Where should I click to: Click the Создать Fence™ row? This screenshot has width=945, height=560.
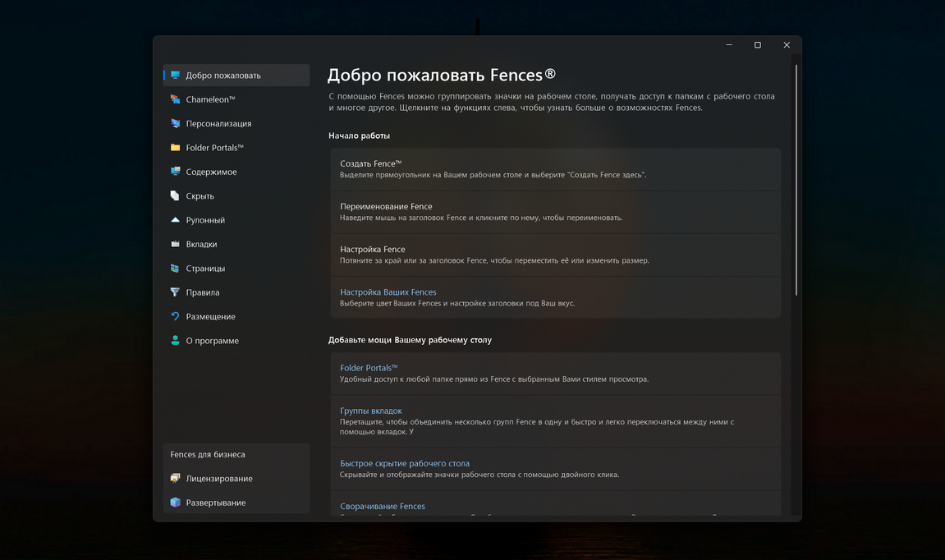[x=556, y=169]
